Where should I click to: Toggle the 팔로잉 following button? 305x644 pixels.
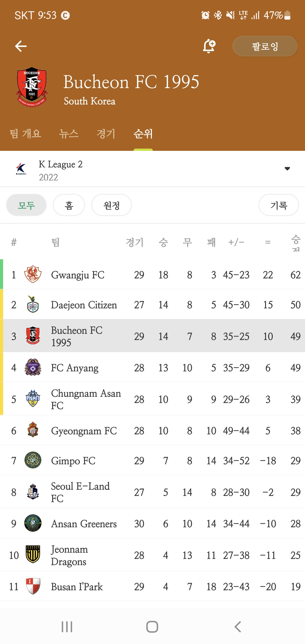click(x=265, y=46)
